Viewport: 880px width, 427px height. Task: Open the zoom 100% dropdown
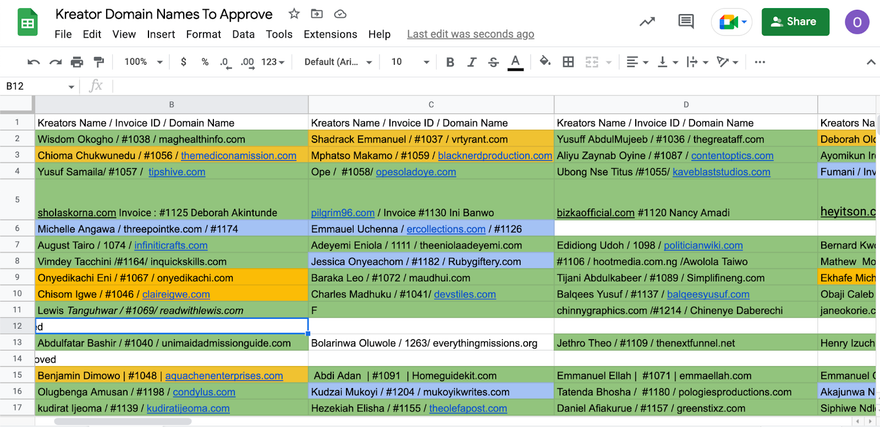tap(143, 62)
